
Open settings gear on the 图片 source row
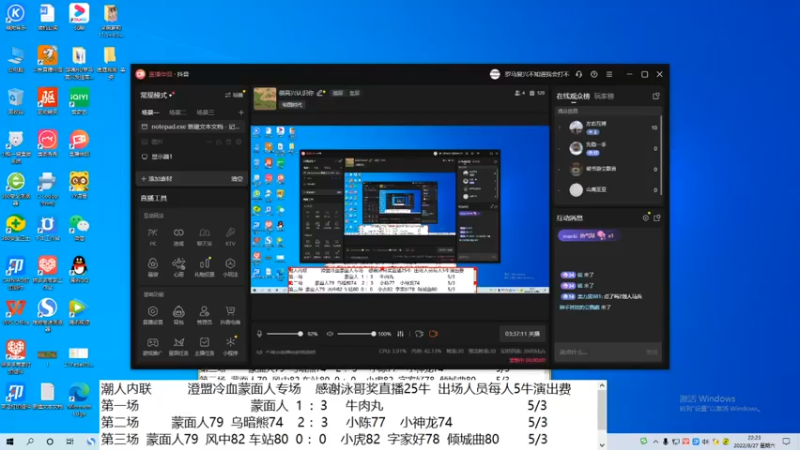(x=238, y=142)
